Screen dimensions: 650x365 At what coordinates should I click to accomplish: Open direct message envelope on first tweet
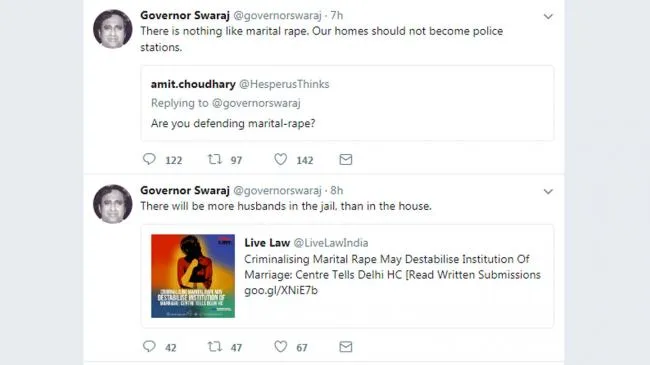tap(346, 160)
